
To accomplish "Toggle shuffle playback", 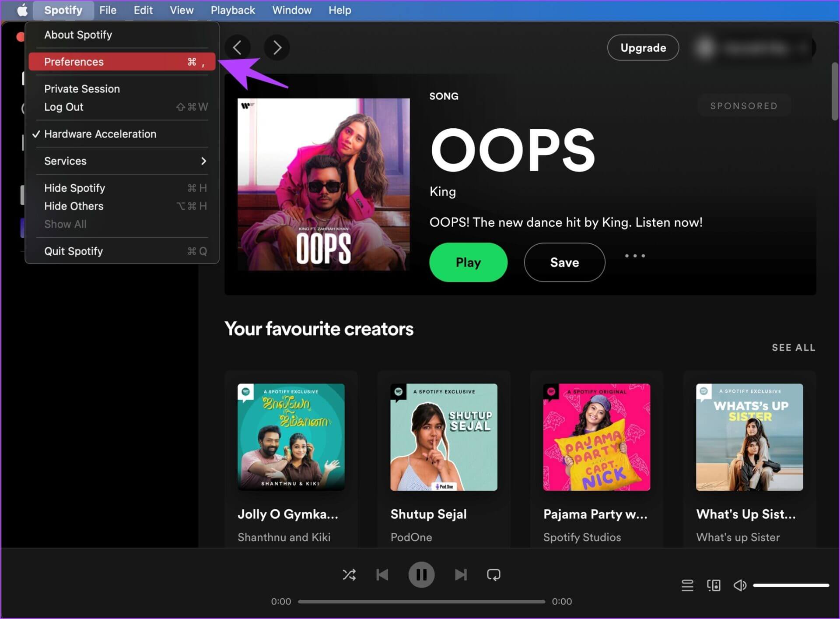I will tap(349, 575).
